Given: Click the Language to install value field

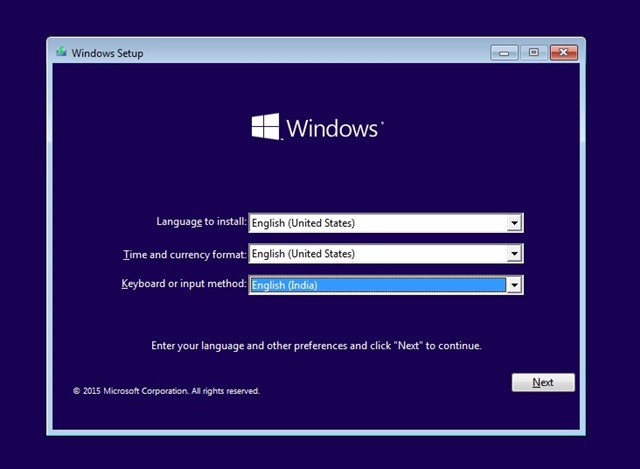Looking at the screenshot, I should pyautogui.click(x=378, y=223).
